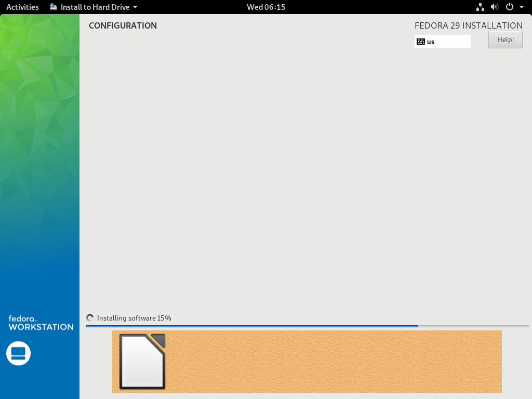This screenshot has height=399, width=532.
Task: Open the Install to Hard Drive app menu
Action: coord(94,7)
